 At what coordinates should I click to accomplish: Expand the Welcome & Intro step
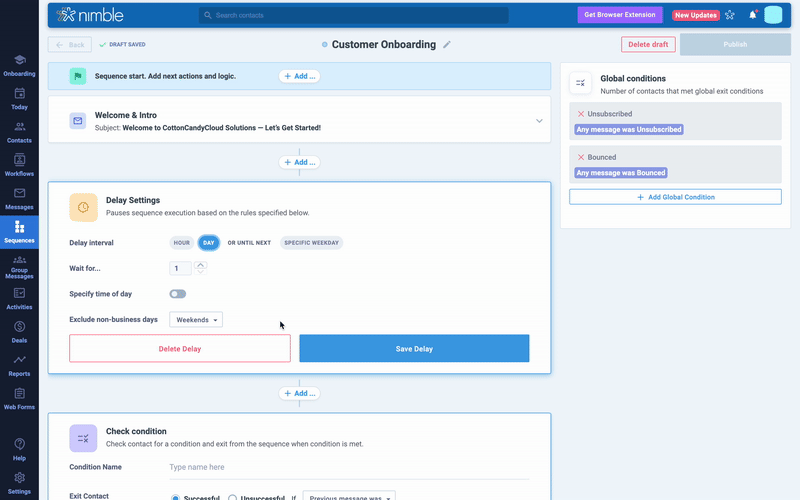pos(539,121)
